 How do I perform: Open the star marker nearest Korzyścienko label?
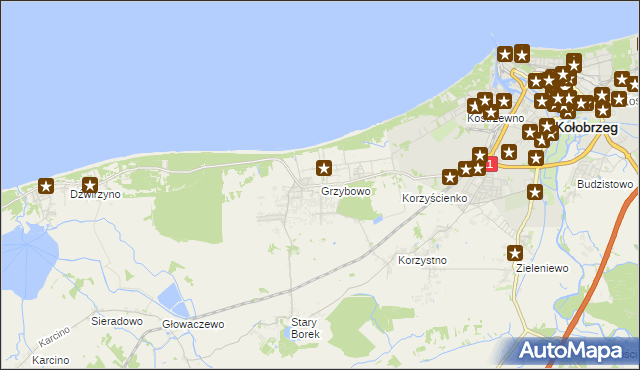[x=450, y=177]
